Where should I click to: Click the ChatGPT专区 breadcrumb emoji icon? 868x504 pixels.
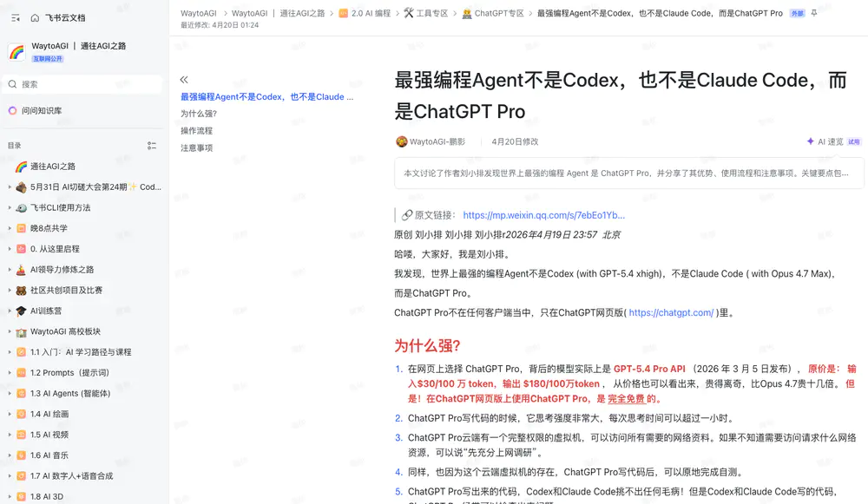click(467, 13)
